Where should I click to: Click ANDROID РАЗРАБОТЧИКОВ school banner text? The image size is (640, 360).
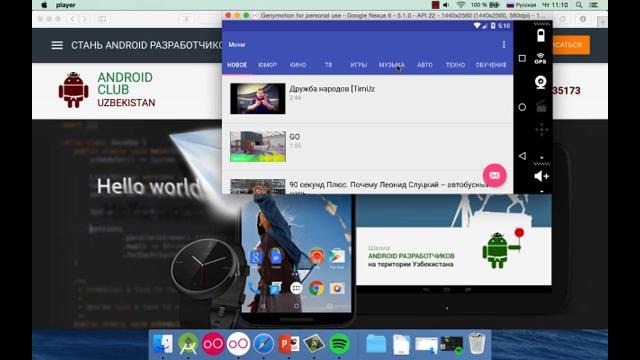pos(411,256)
